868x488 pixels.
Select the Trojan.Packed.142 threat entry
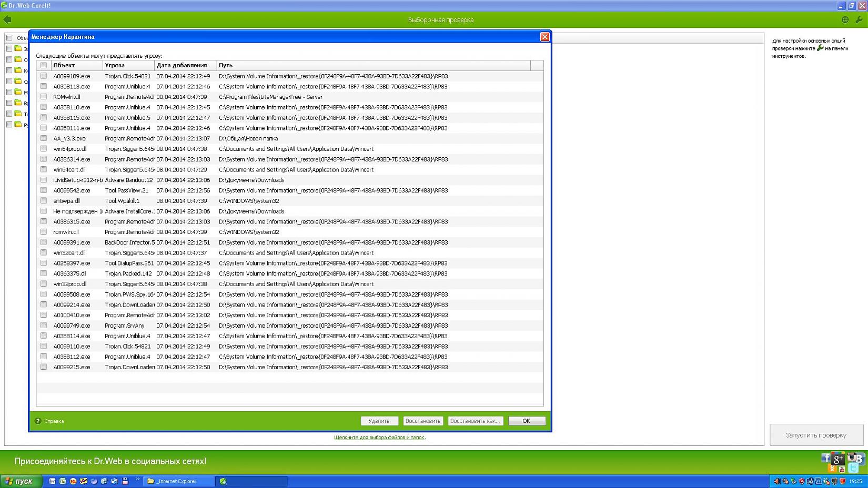pyautogui.click(x=128, y=273)
